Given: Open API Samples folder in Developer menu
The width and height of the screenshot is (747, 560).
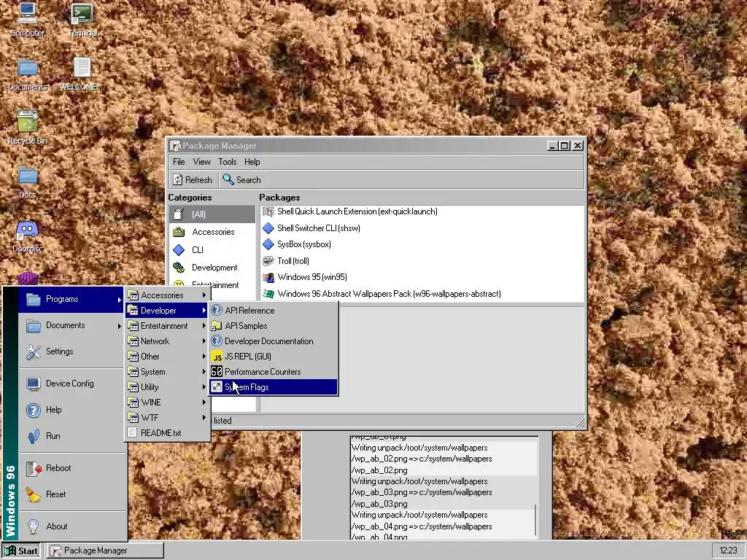Looking at the screenshot, I should [274, 326].
